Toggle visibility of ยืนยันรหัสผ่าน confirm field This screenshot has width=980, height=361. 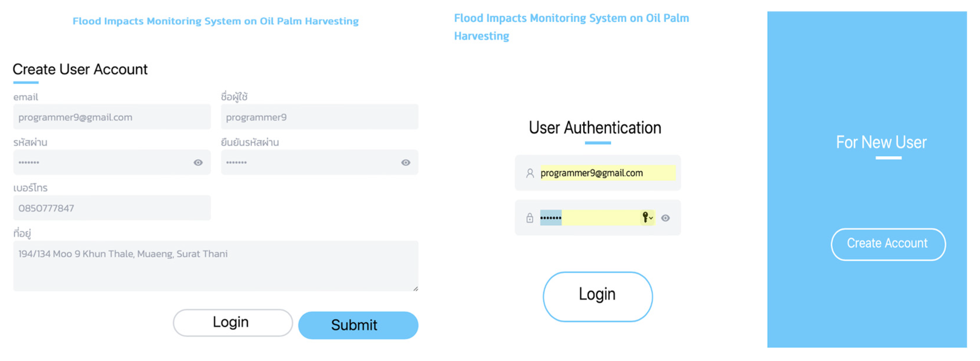coord(406,162)
